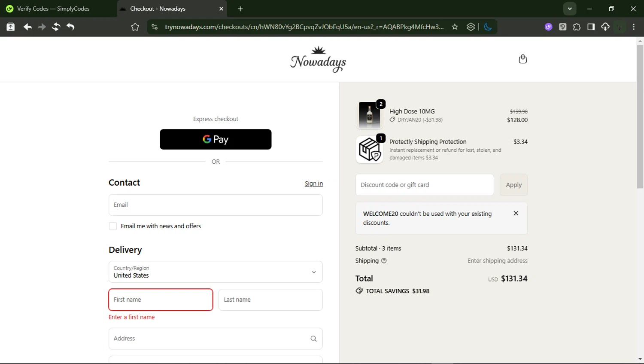Click the 'High Dose 10MG' product name
644x364 pixels.
coord(412,111)
